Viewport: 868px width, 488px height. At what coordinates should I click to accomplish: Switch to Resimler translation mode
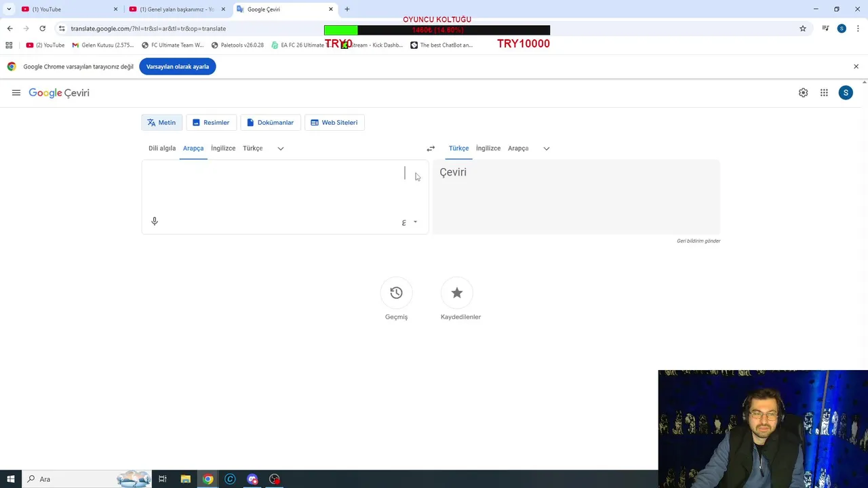click(x=211, y=123)
